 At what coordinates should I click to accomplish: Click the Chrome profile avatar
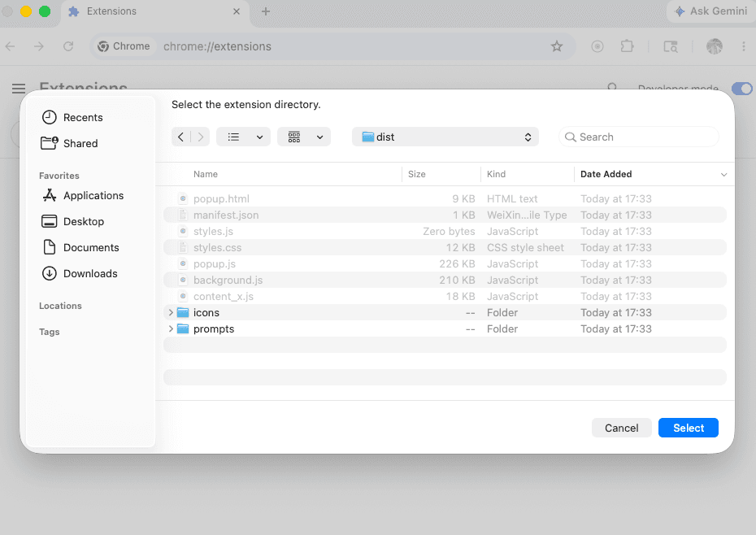(714, 46)
